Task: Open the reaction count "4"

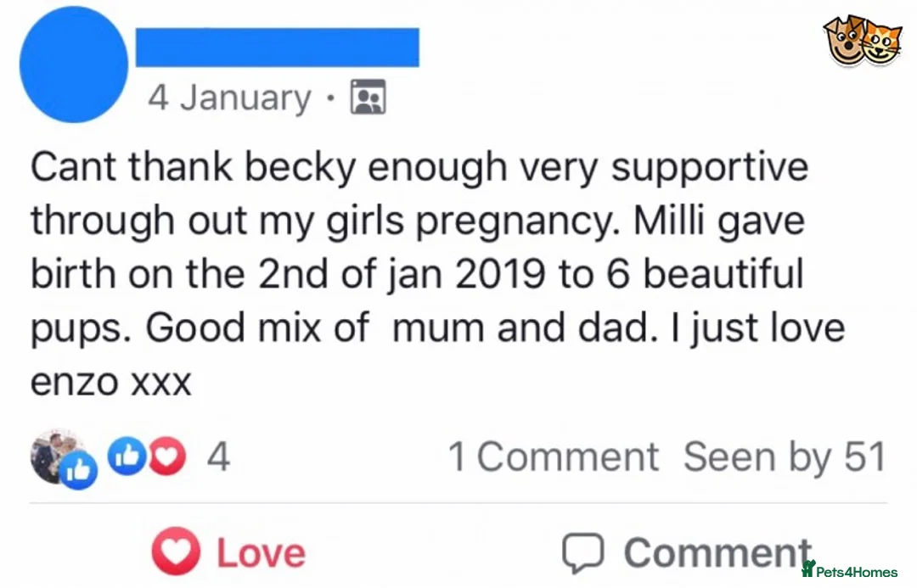Action: 218,458
